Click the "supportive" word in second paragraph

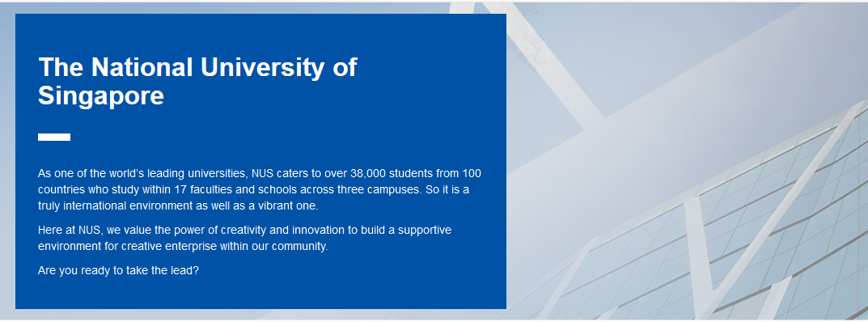pyautogui.click(x=425, y=230)
